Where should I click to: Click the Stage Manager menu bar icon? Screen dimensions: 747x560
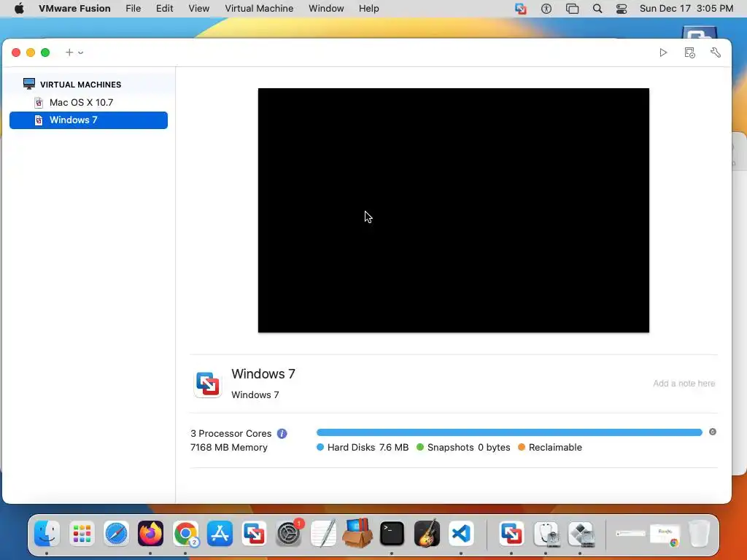[572, 9]
